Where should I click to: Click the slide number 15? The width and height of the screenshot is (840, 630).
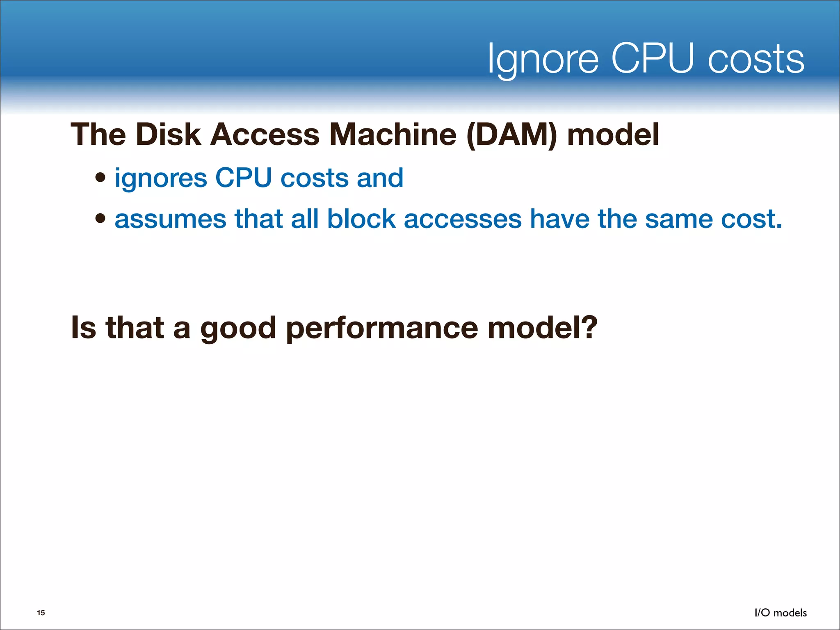click(x=41, y=613)
